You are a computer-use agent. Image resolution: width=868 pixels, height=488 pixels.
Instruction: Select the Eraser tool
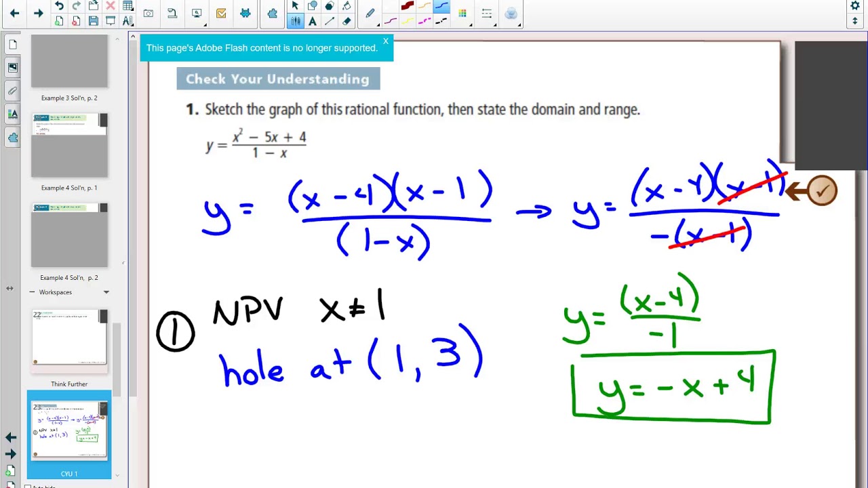(x=347, y=21)
